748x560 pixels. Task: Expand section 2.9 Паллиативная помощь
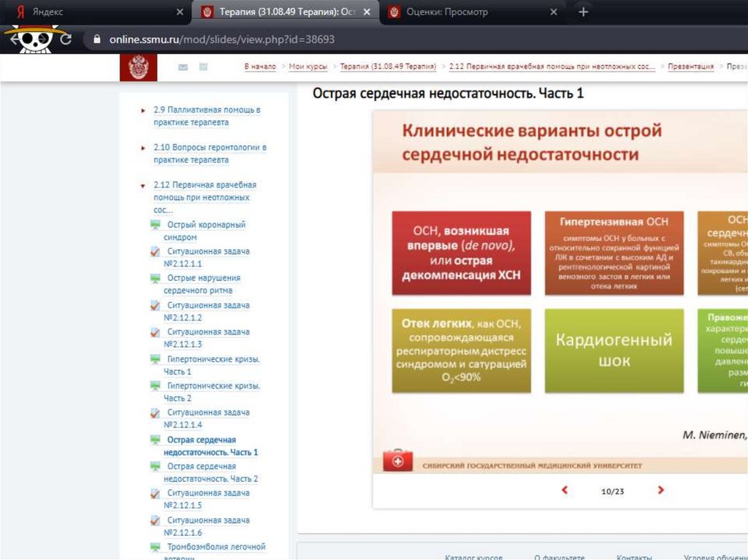[143, 110]
